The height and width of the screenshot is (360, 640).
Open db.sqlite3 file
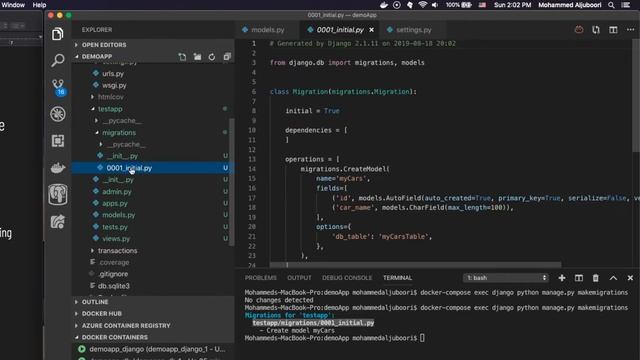(x=113, y=286)
